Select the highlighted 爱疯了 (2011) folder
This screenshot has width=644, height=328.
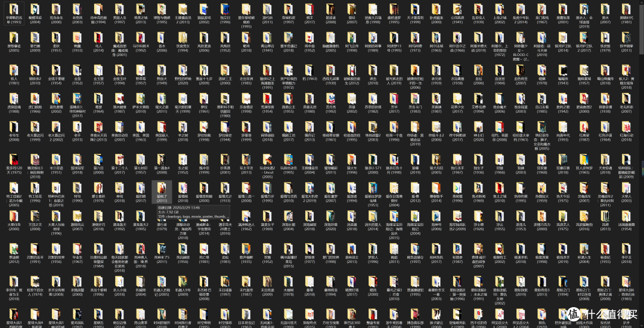[x=162, y=193]
